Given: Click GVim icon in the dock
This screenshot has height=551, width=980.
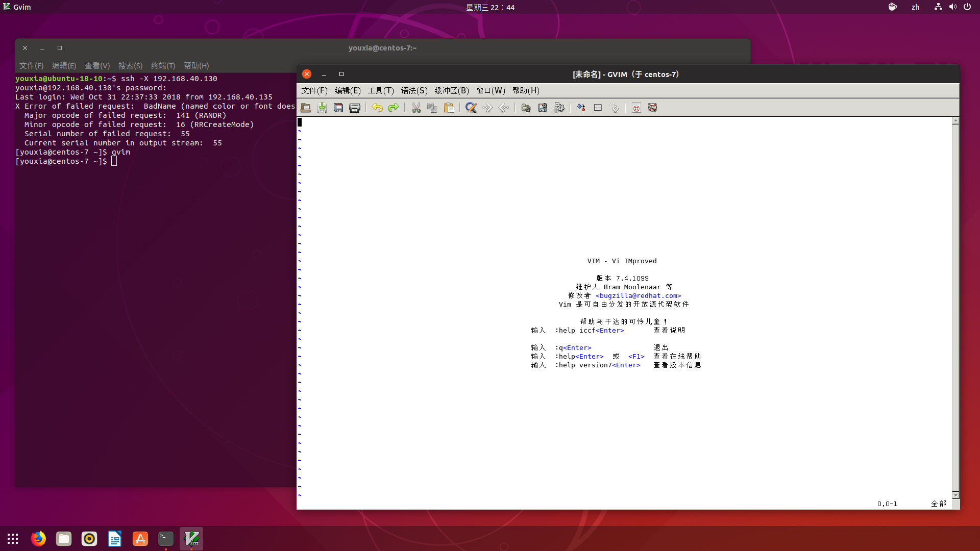Looking at the screenshot, I should pyautogui.click(x=191, y=539).
